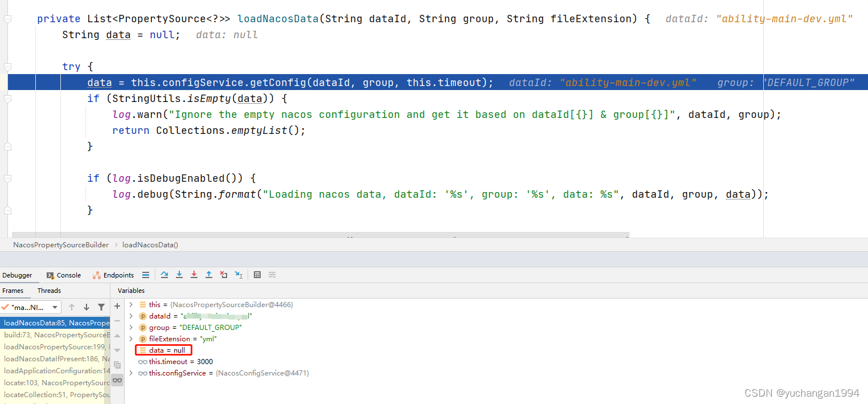The image size is (868, 404).
Task: Click the log.warn statement in editor
Action: 447,115
